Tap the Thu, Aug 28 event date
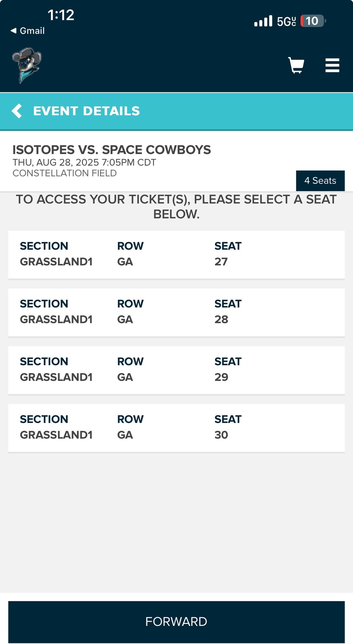 coord(84,162)
